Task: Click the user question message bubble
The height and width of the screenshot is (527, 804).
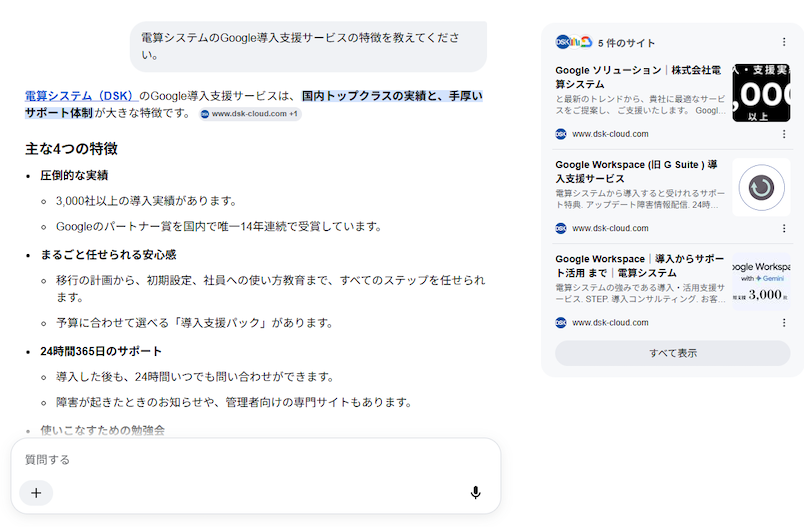Action: pos(308,46)
